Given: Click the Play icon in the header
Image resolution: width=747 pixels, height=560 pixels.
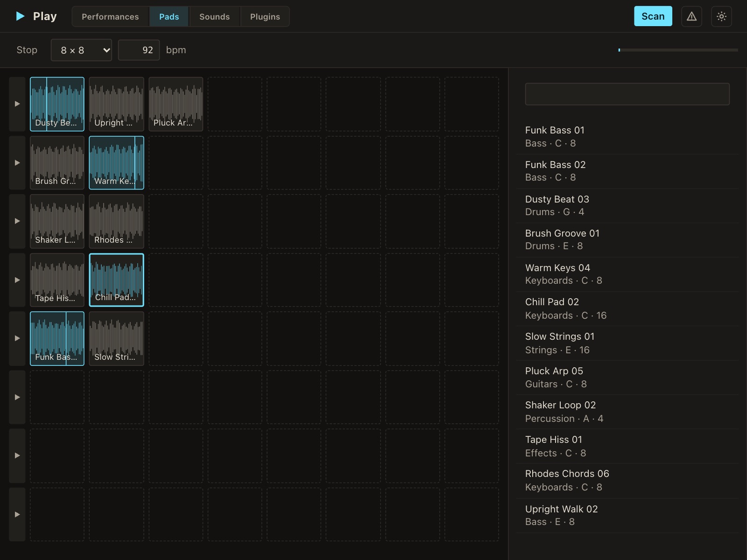Looking at the screenshot, I should [20, 16].
